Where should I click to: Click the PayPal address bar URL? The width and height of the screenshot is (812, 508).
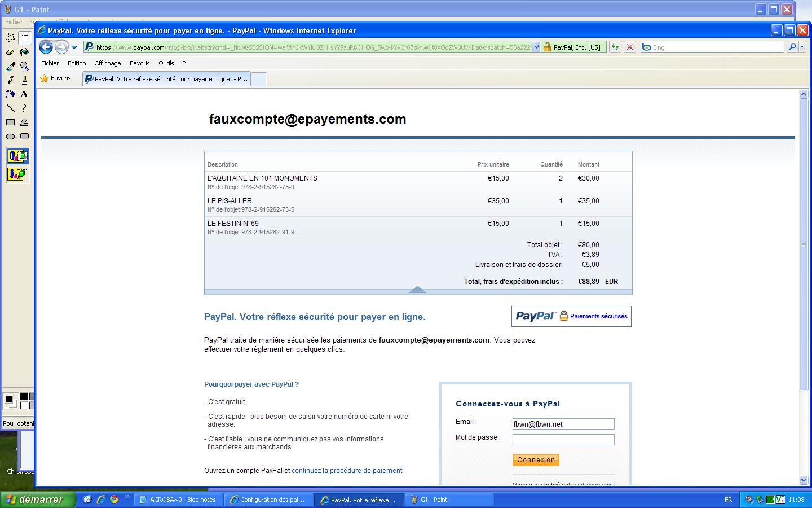coord(313,47)
